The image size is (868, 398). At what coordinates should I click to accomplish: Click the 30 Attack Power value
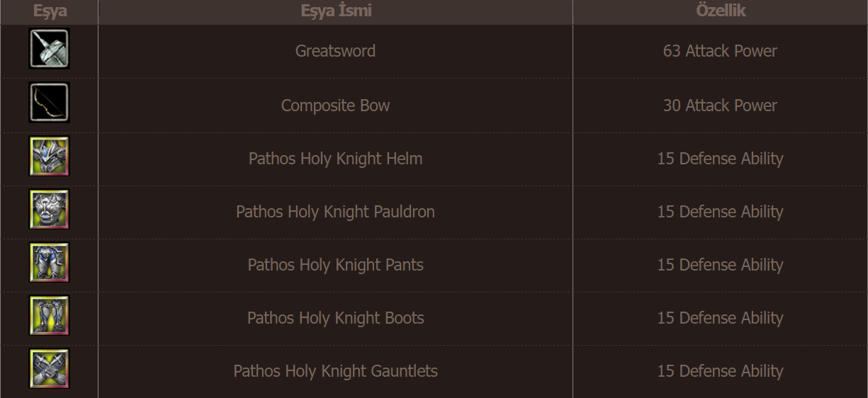[x=720, y=106]
